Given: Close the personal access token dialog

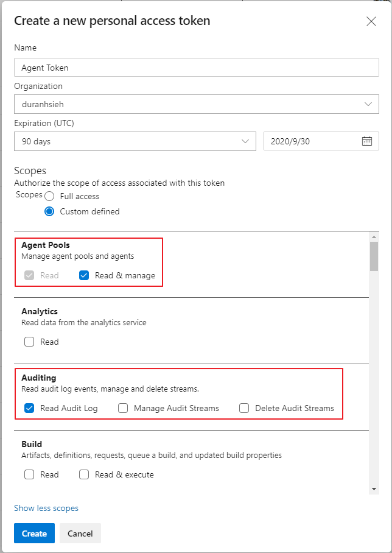Looking at the screenshot, I should [371, 21].
